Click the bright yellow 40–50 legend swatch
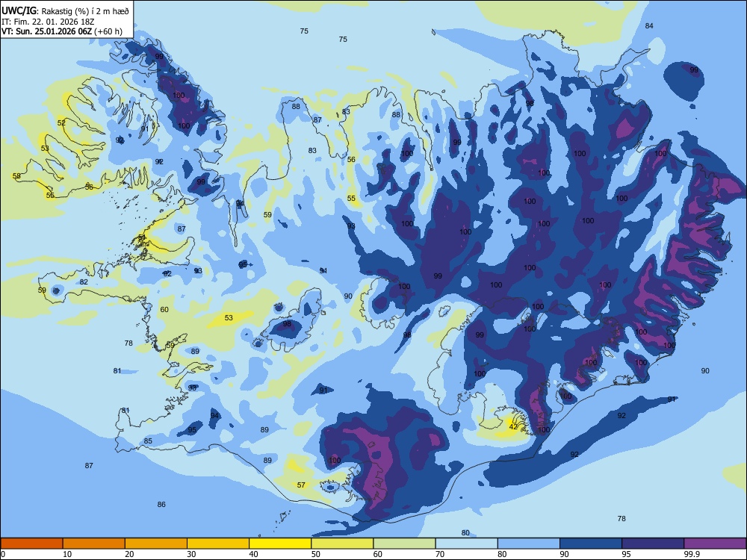 (x=280, y=544)
